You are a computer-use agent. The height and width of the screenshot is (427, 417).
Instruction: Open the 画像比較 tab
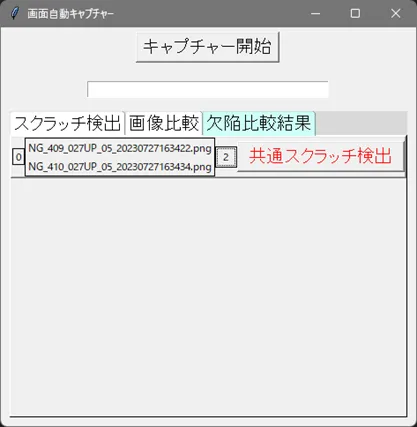tap(164, 123)
